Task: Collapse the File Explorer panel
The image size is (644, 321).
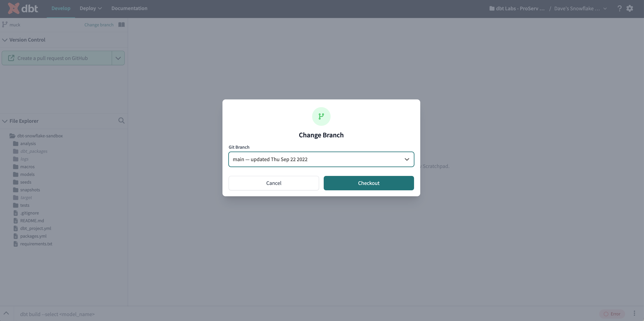Action: point(5,121)
